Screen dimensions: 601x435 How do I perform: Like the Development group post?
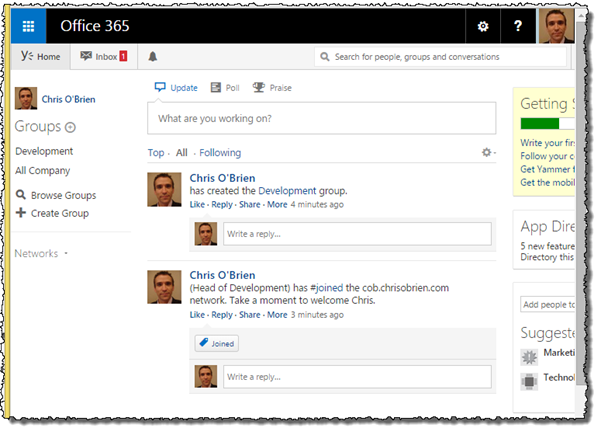coord(197,205)
